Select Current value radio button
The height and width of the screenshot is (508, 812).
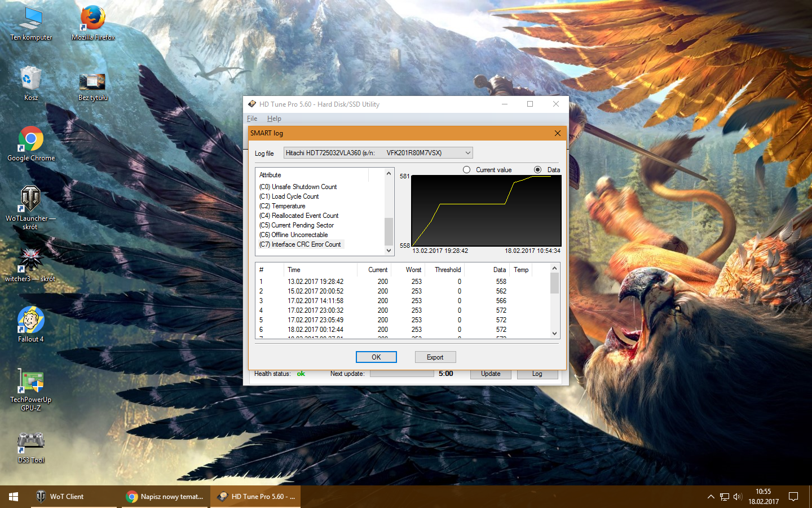[466, 170]
